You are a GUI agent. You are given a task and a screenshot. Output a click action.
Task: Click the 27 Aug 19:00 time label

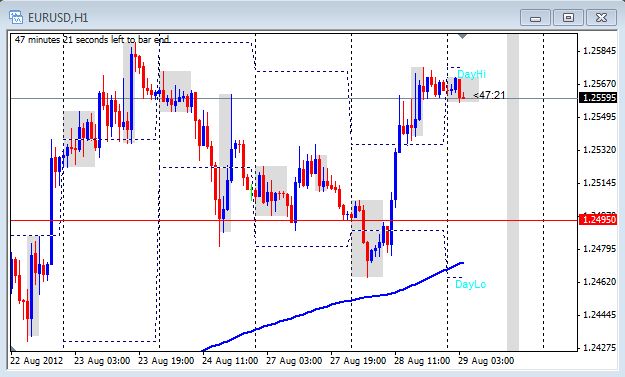point(358,361)
